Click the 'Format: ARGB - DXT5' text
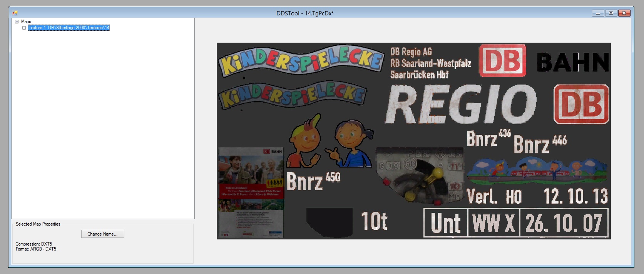 tap(36, 249)
